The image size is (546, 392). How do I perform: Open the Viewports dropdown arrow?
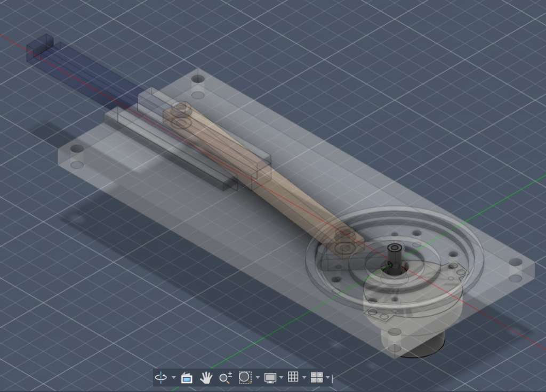(x=327, y=378)
